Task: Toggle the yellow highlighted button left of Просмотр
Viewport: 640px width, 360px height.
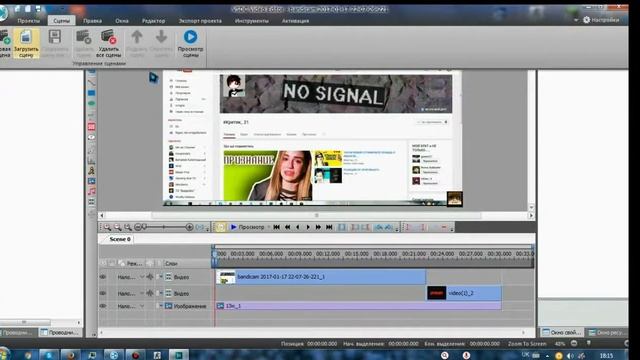Action: (x=220, y=227)
